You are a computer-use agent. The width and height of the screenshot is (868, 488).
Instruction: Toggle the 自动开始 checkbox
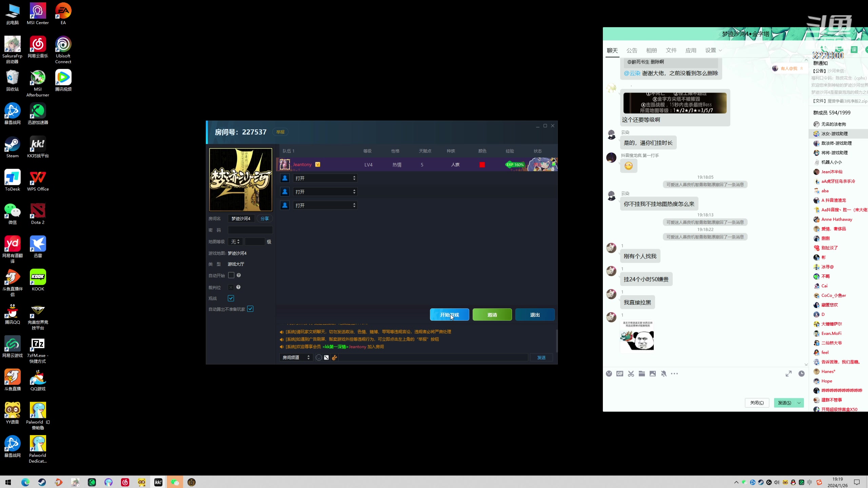231,275
